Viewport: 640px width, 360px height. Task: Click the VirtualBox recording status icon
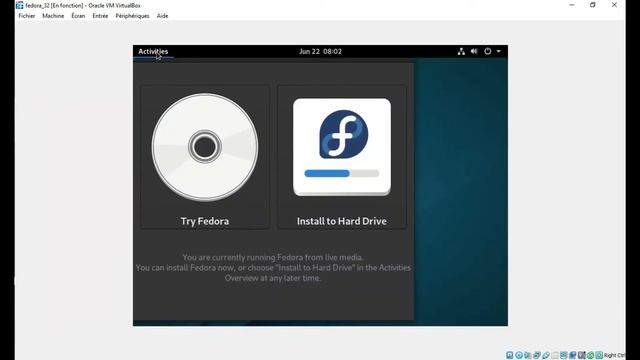pyautogui.click(x=572, y=355)
